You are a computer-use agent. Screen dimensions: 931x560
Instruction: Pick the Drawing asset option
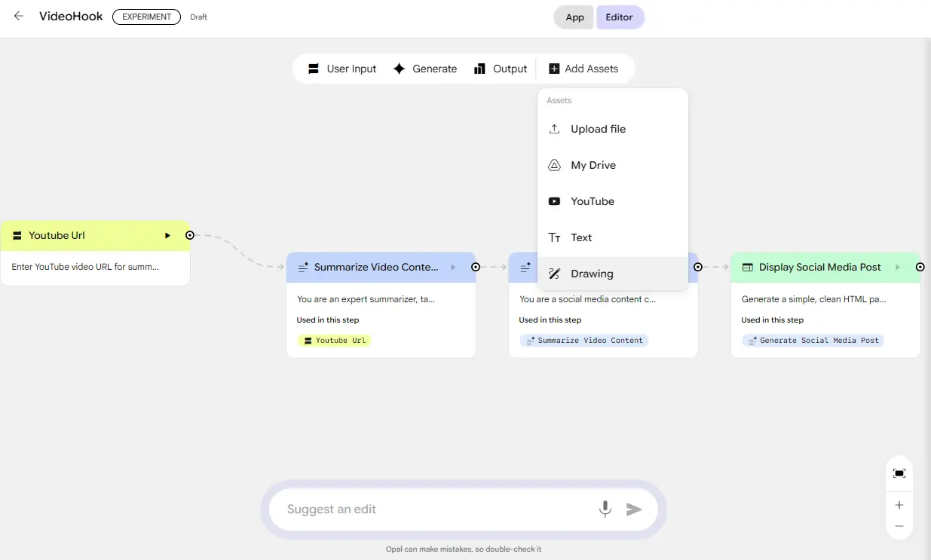pyautogui.click(x=592, y=274)
